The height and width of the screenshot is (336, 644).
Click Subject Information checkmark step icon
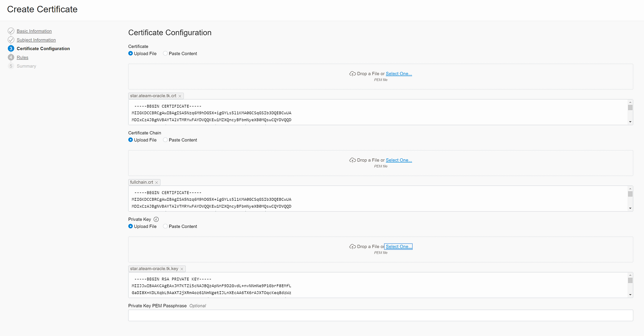[11, 40]
